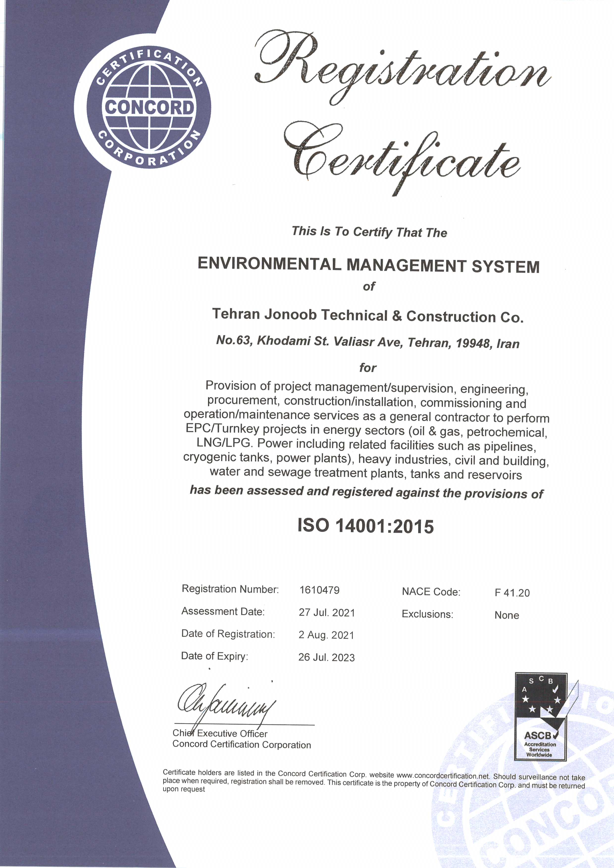This screenshot has height=868, width=614.
Task: Click the italic word 'of' below the heading
Action: pyautogui.click(x=369, y=287)
